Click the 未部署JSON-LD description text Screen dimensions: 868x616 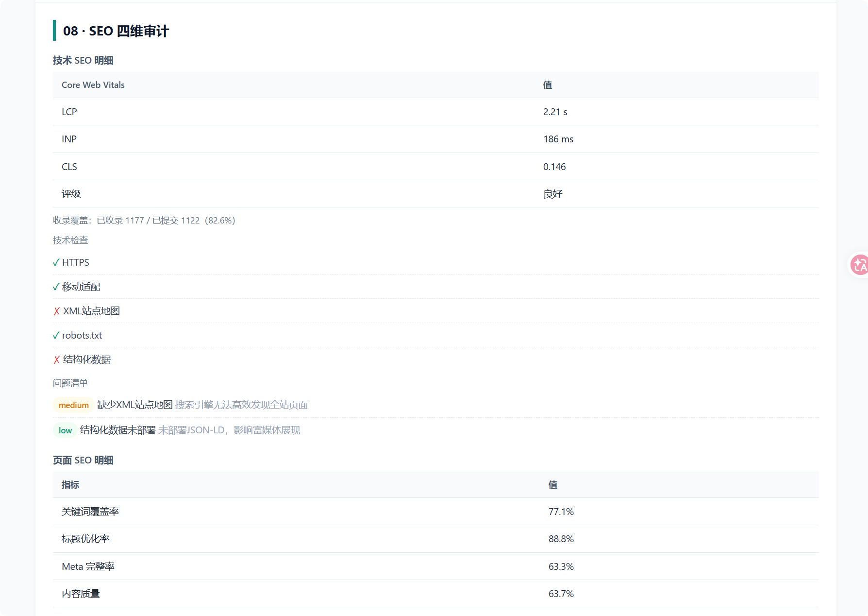[x=229, y=430]
